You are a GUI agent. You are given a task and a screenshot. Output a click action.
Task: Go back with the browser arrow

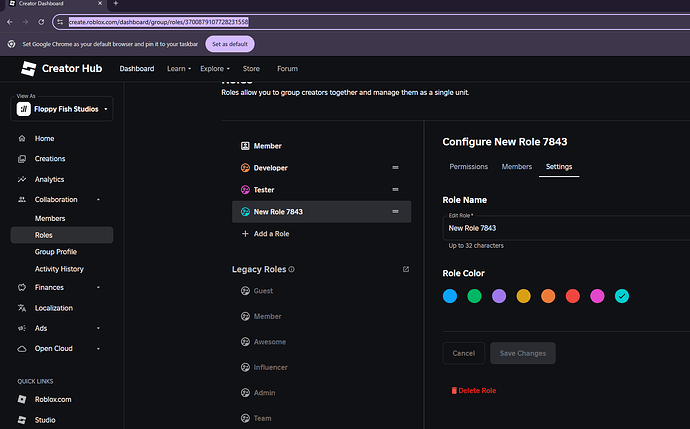coord(10,22)
